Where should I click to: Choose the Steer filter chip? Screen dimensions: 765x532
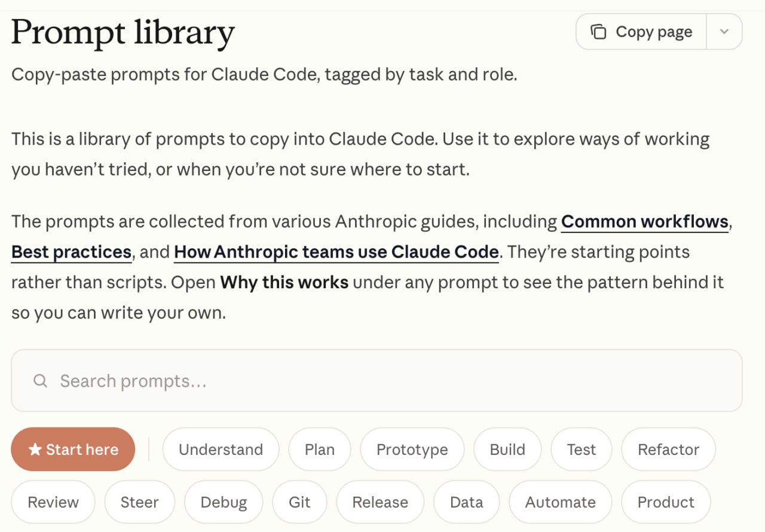tap(139, 502)
